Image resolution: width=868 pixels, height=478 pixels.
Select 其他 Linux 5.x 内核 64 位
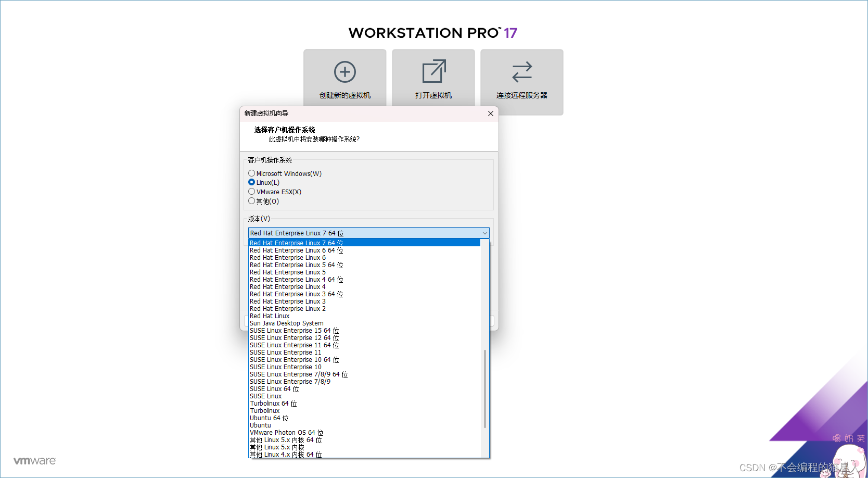[364, 440]
